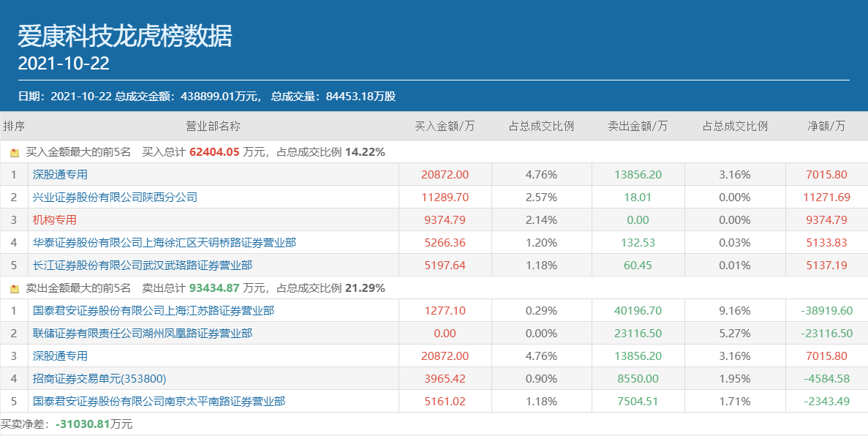Screen dimensions: 868x436
Task: Select the 买入金额/万 column header
Action: point(442,126)
